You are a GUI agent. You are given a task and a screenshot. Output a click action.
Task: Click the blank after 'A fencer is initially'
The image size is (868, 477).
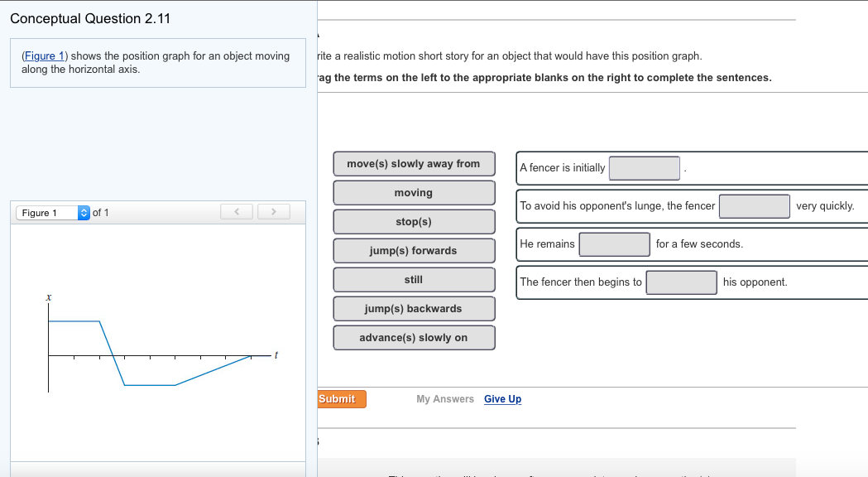point(645,168)
